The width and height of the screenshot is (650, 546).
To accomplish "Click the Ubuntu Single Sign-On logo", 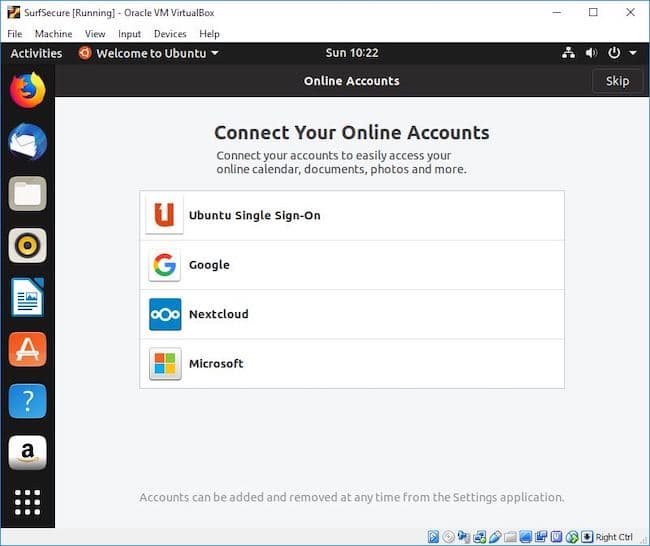I will click(x=165, y=215).
